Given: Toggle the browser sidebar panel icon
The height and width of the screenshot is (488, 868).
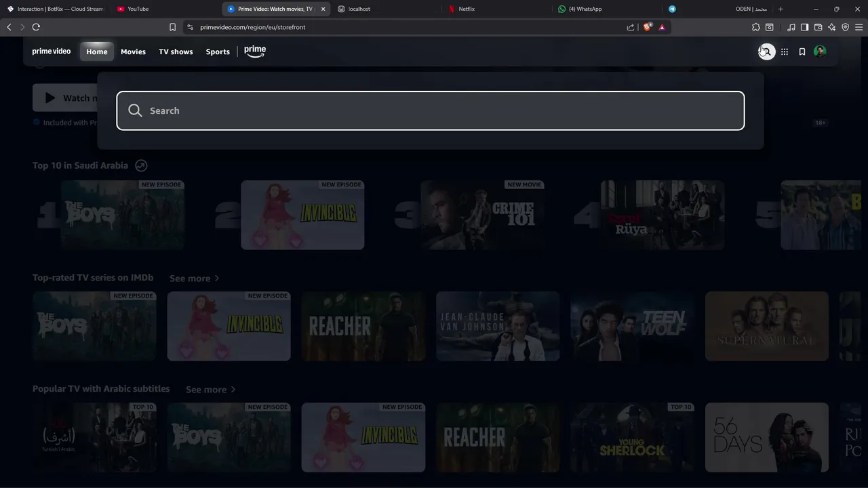Looking at the screenshot, I should pos(804,27).
